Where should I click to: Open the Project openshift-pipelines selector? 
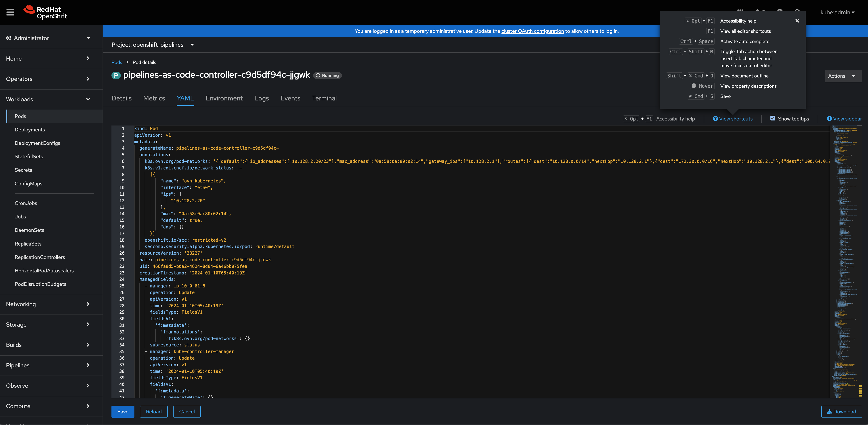coord(152,45)
